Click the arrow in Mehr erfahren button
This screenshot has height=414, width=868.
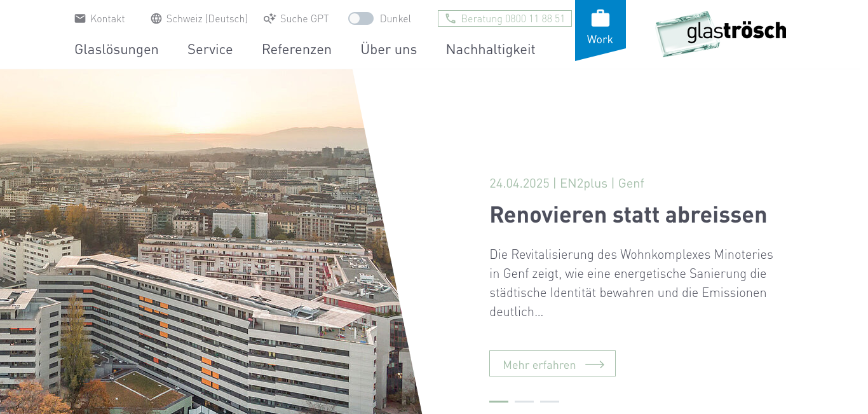[595, 364]
